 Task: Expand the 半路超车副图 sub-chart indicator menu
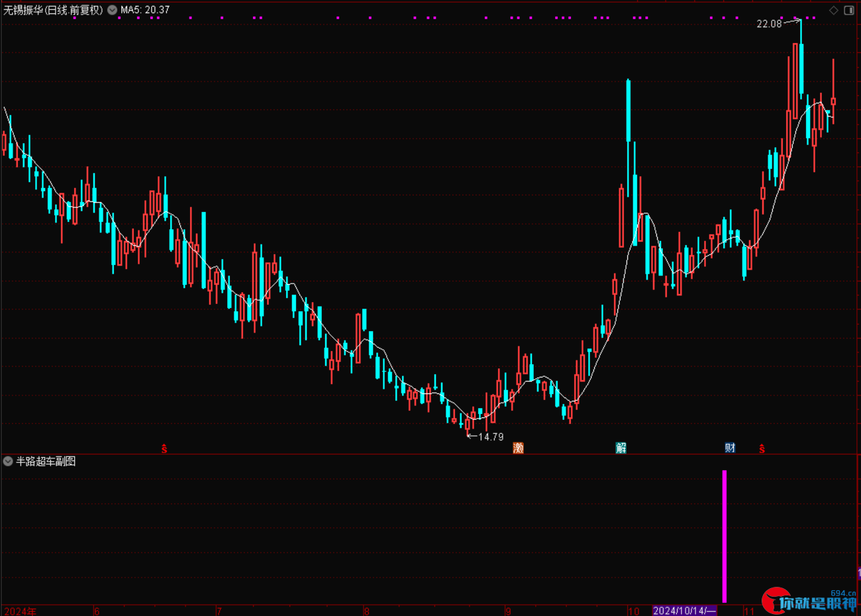coord(8,461)
